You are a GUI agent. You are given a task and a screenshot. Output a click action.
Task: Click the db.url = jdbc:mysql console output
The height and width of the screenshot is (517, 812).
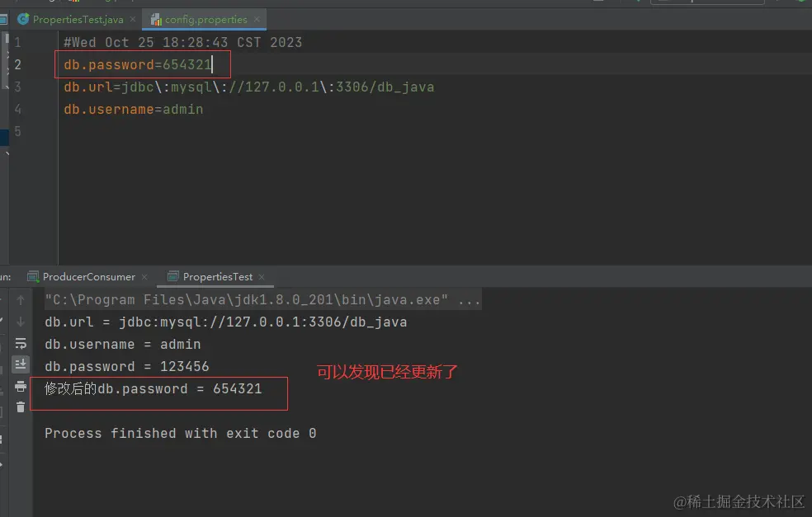226,322
